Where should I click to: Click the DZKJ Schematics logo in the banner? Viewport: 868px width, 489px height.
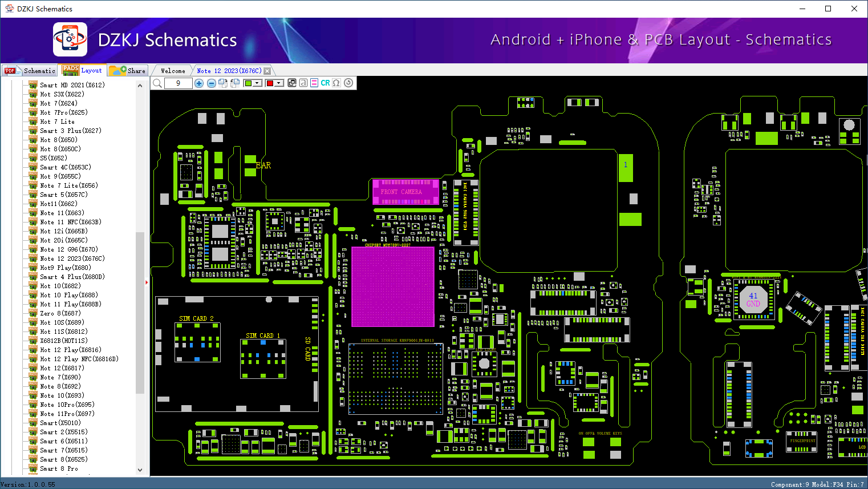click(x=70, y=39)
